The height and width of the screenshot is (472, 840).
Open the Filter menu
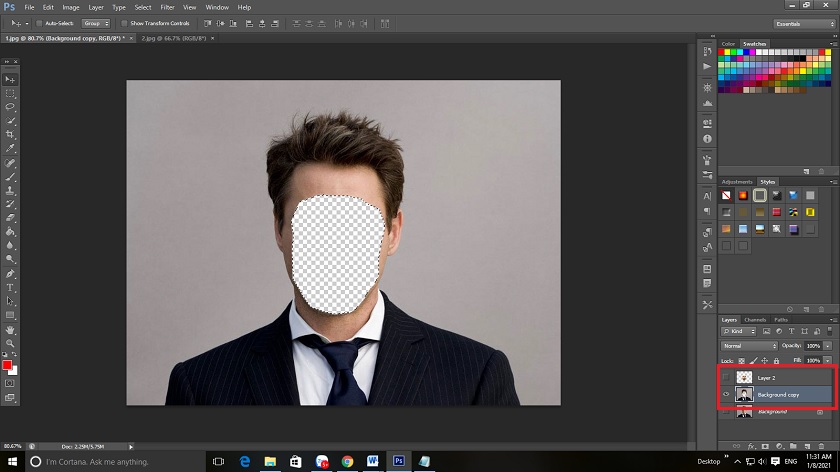167,8
